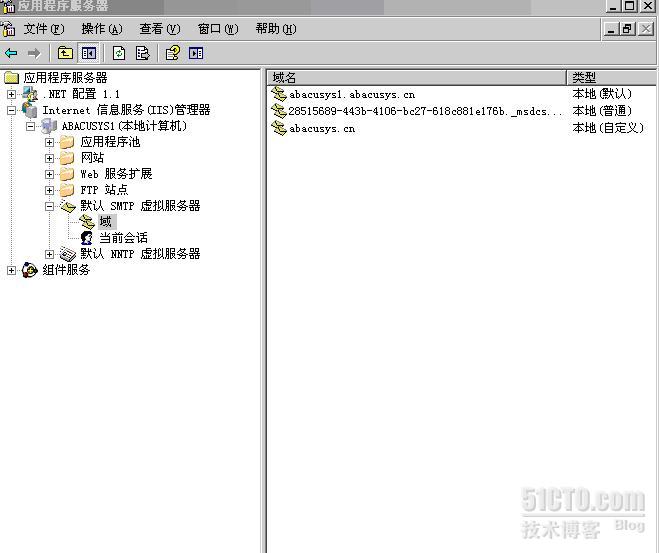Viewport: 659px width, 553px height.
Task: Select the 当前会话 tree label
Action: tap(123, 238)
